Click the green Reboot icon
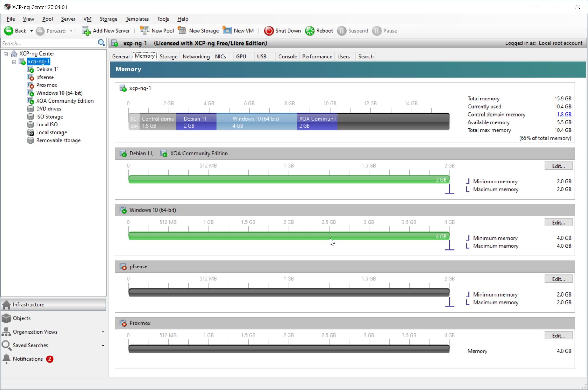 [x=309, y=31]
